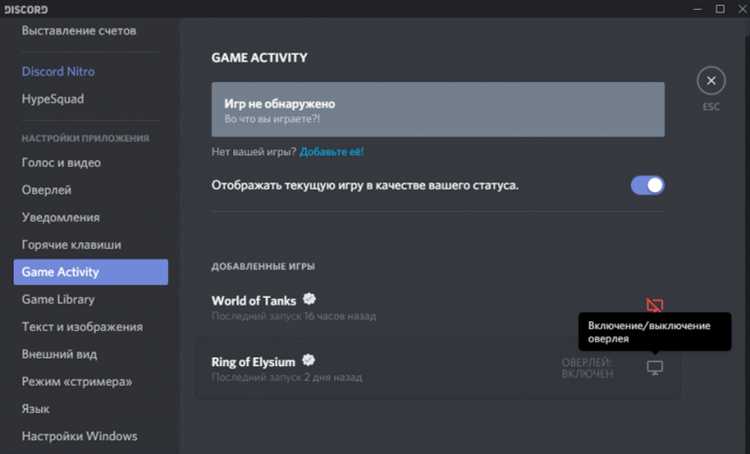Click the 'Игр не обнаружено' banner

click(x=438, y=110)
